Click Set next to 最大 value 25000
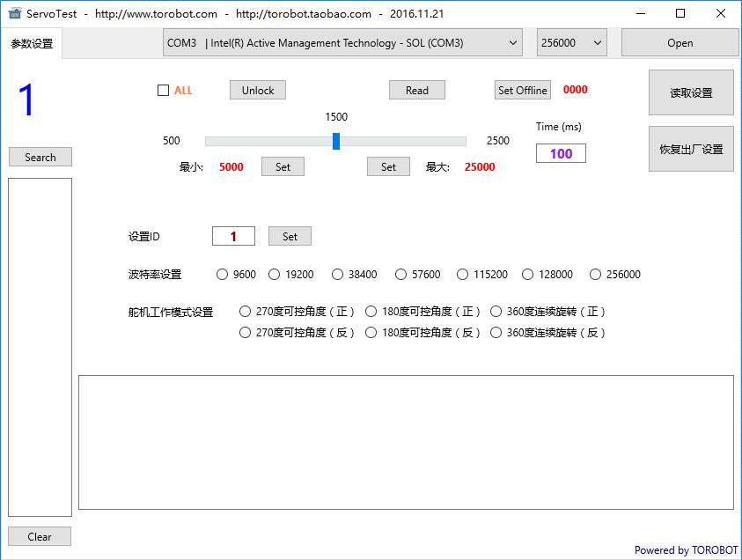Image resolution: width=742 pixels, height=560 pixels. 388,167
